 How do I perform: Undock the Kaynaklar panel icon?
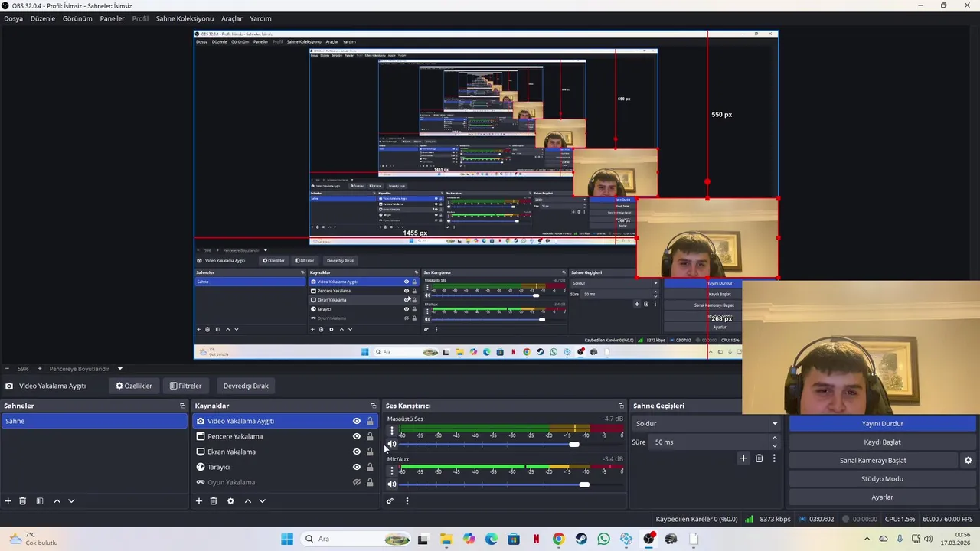pyautogui.click(x=373, y=406)
